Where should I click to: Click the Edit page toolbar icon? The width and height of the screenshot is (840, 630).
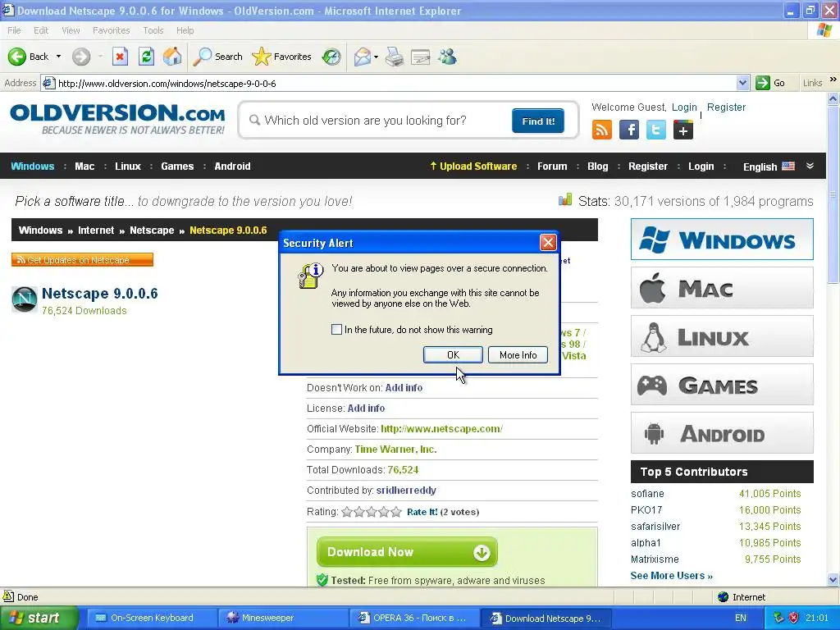421,57
